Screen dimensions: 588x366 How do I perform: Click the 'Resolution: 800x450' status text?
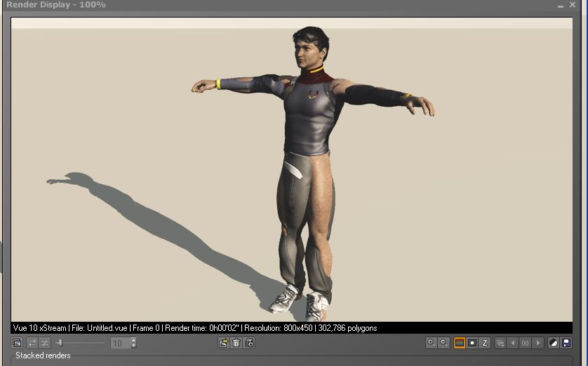coord(279,328)
